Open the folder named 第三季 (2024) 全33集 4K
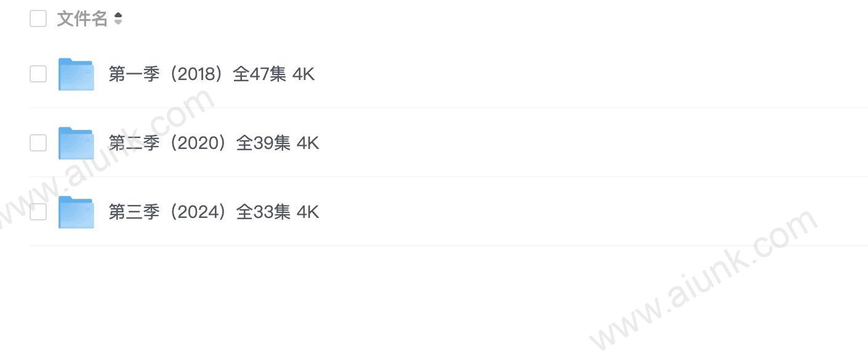The height and width of the screenshot is (362, 868). click(214, 212)
